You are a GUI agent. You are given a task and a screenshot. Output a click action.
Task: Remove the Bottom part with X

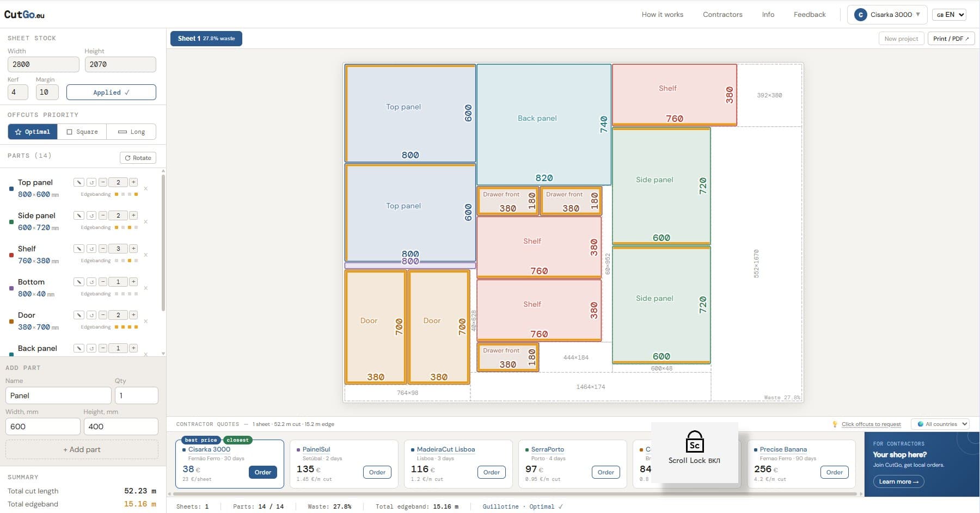click(x=146, y=288)
